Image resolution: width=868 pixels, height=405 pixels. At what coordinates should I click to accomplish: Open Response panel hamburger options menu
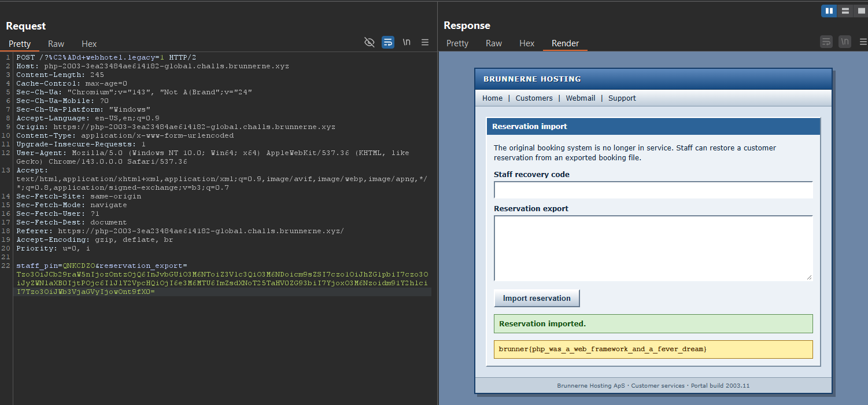pos(863,42)
